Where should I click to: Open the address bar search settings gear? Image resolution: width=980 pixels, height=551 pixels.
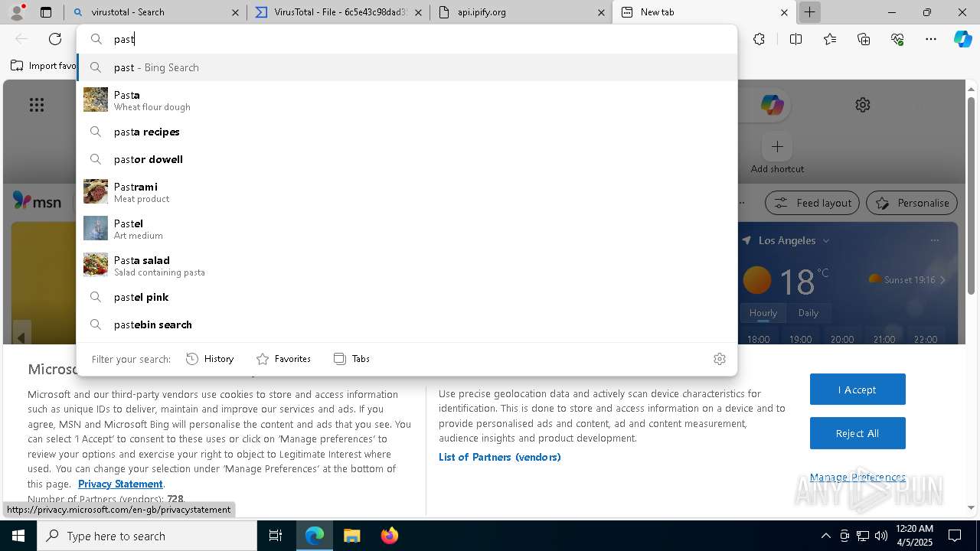[719, 359]
